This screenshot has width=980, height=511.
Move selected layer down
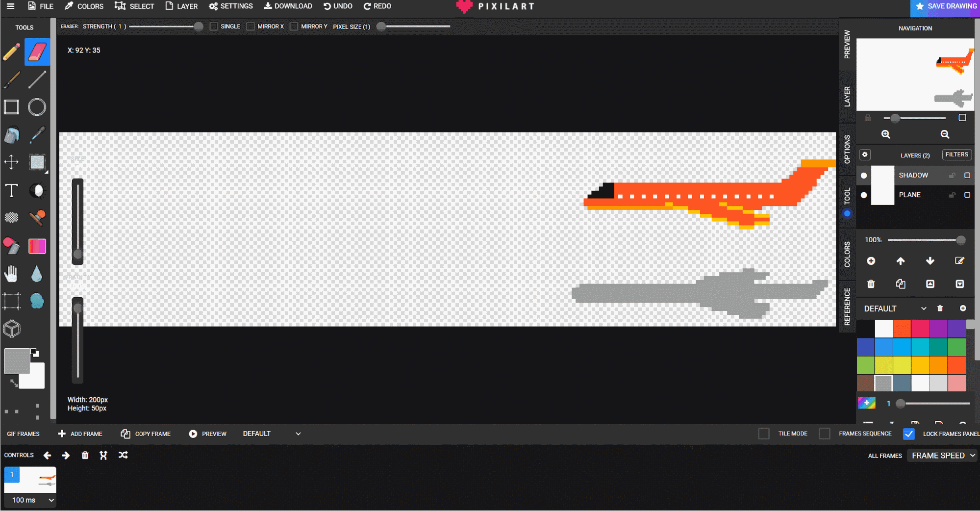[x=930, y=261]
